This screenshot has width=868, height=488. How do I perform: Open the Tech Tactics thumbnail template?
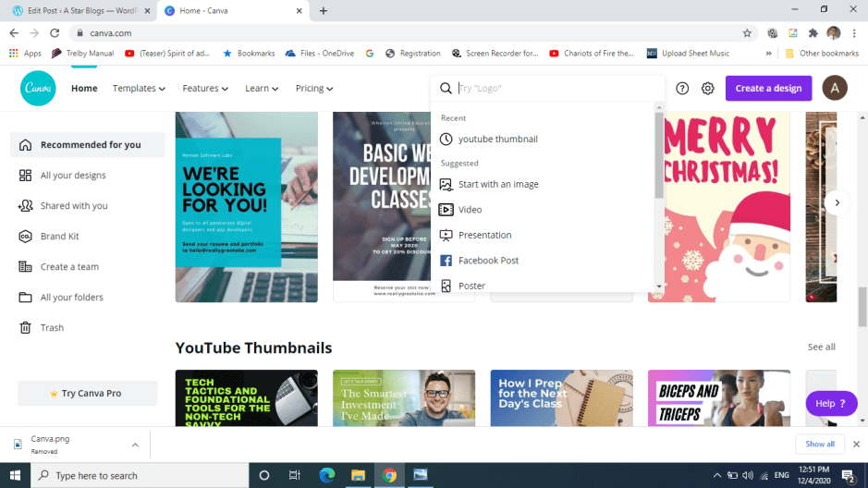click(x=246, y=397)
